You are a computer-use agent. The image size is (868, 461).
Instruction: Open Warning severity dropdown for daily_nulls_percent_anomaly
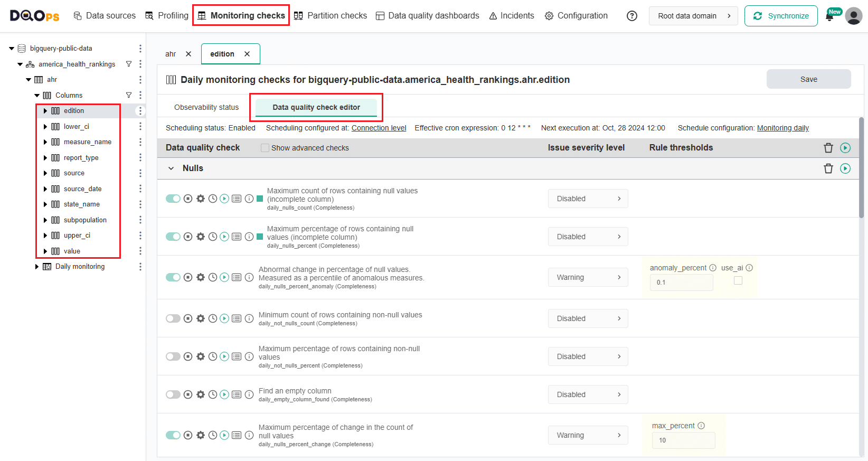(x=588, y=277)
